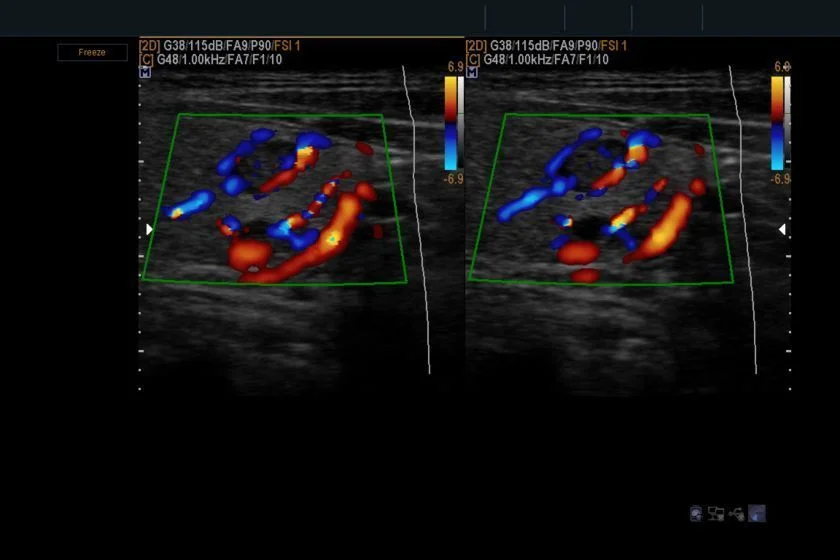Viewport: 840px width, 560px height.
Task: Click the left image M orientation marker
Action: tap(145, 72)
